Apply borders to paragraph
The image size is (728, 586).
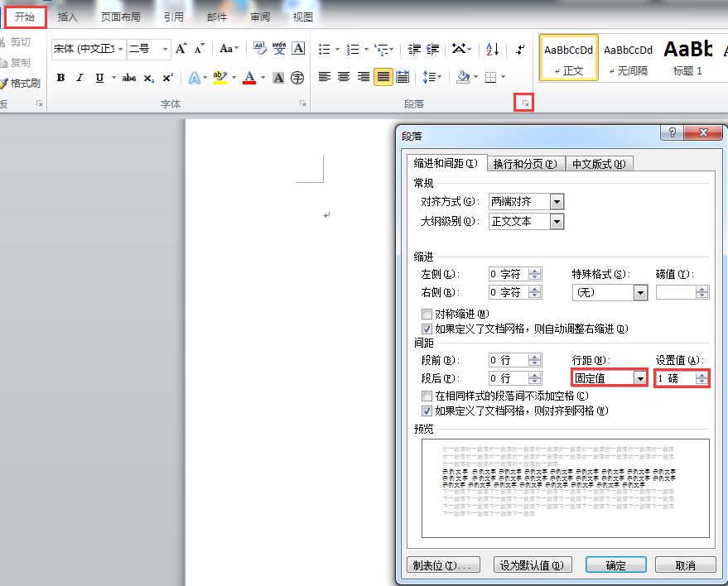coord(491,76)
